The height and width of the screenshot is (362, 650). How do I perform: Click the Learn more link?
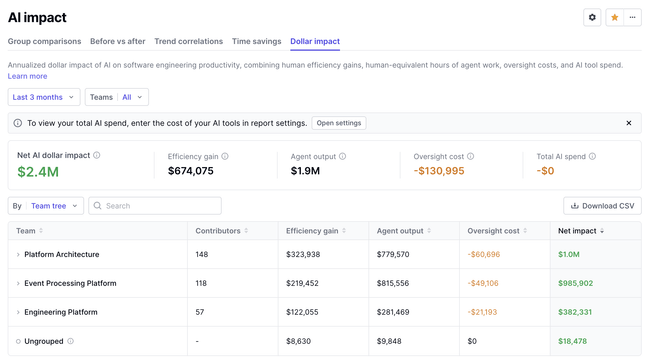[27, 76]
